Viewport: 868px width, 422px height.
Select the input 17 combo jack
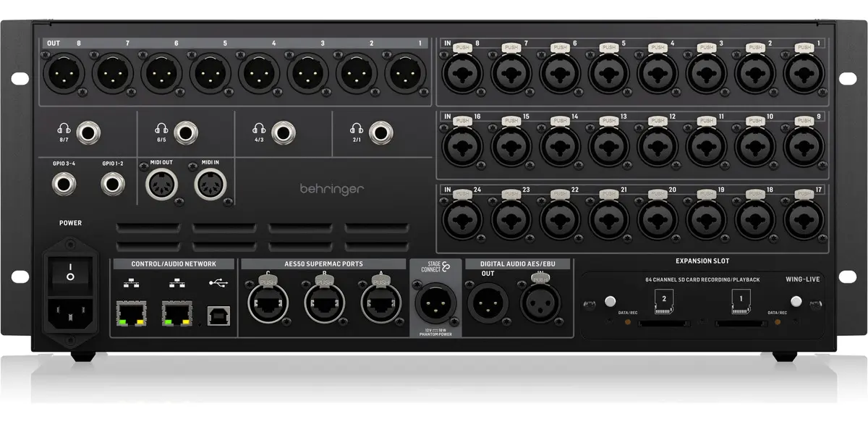tap(804, 219)
